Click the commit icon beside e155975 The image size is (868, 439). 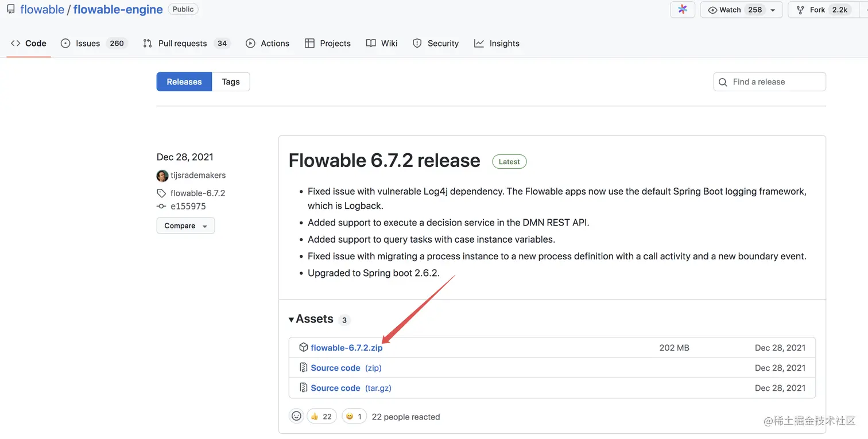tap(161, 205)
